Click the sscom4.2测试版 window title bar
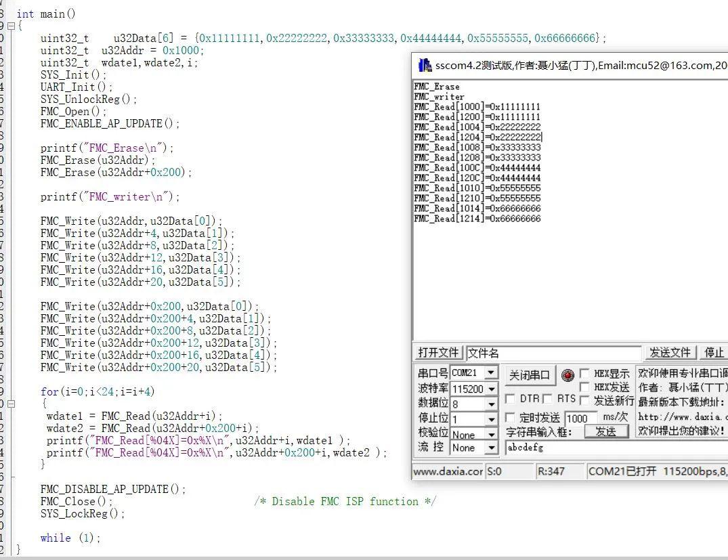This screenshot has width=728, height=560. [x=571, y=66]
